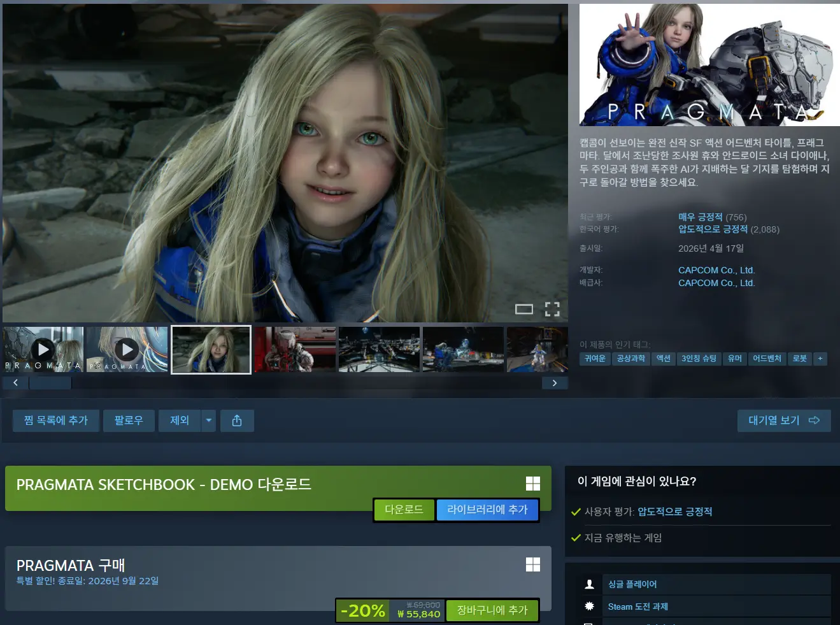This screenshot has width=840, height=625.
Task: Open publisher link CAPCOM Co., Ltd.
Action: click(716, 283)
